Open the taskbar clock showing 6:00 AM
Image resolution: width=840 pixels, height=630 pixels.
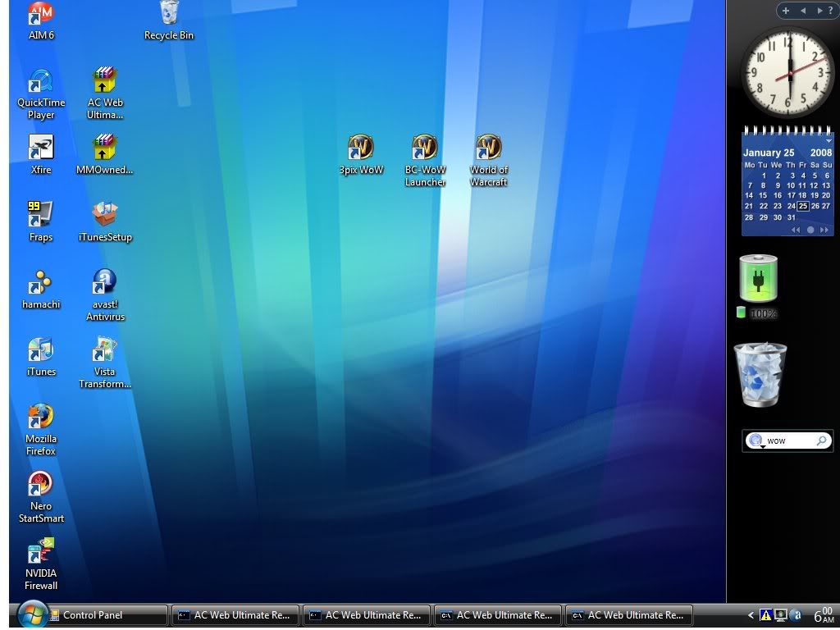824,615
